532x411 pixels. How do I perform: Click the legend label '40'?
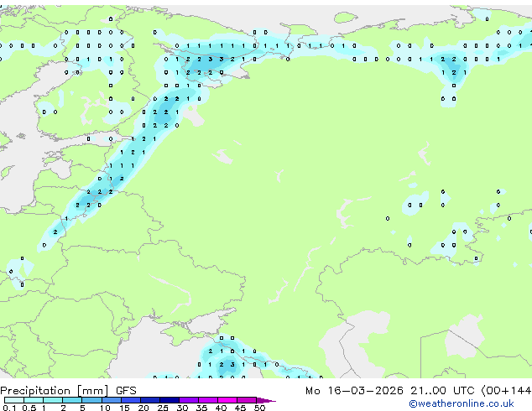pyautogui.click(x=221, y=408)
